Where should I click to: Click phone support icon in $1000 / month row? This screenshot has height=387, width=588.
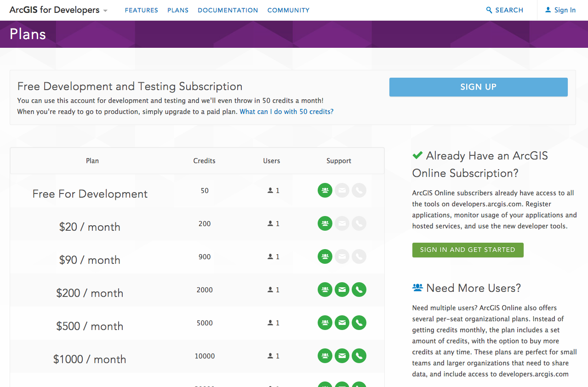[x=359, y=356]
